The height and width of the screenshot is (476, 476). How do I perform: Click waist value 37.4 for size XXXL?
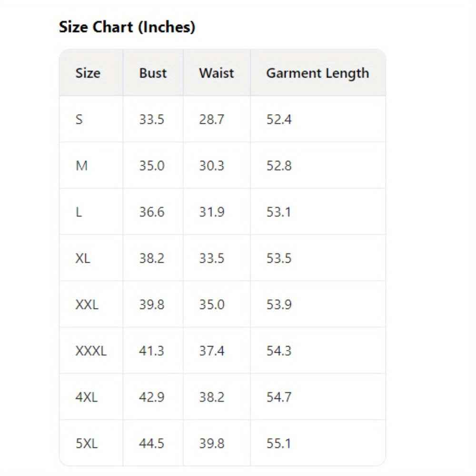(x=211, y=351)
